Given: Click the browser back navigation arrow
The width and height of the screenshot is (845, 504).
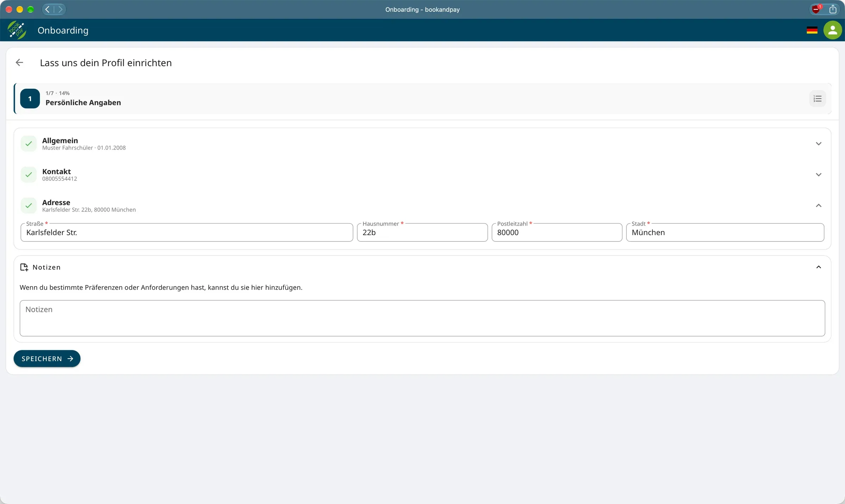Looking at the screenshot, I should click(x=48, y=10).
